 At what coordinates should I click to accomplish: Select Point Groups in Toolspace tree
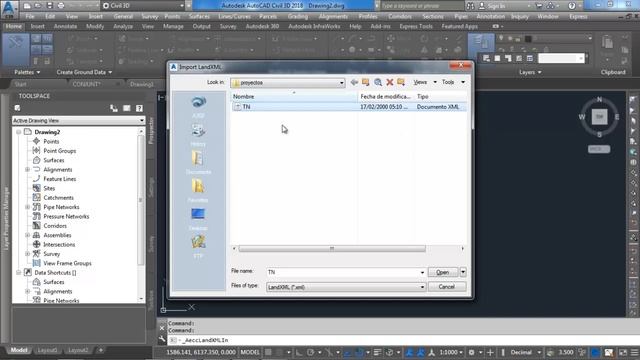click(x=60, y=151)
